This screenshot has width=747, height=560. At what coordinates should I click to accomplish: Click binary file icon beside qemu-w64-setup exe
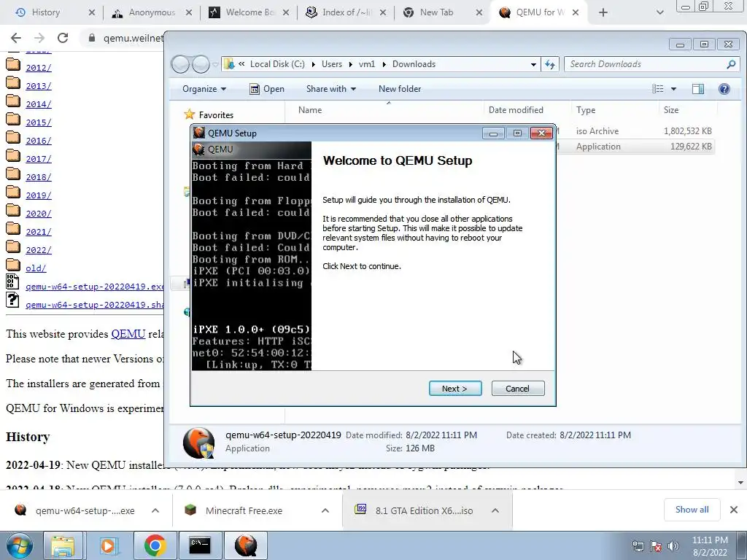(x=12, y=282)
